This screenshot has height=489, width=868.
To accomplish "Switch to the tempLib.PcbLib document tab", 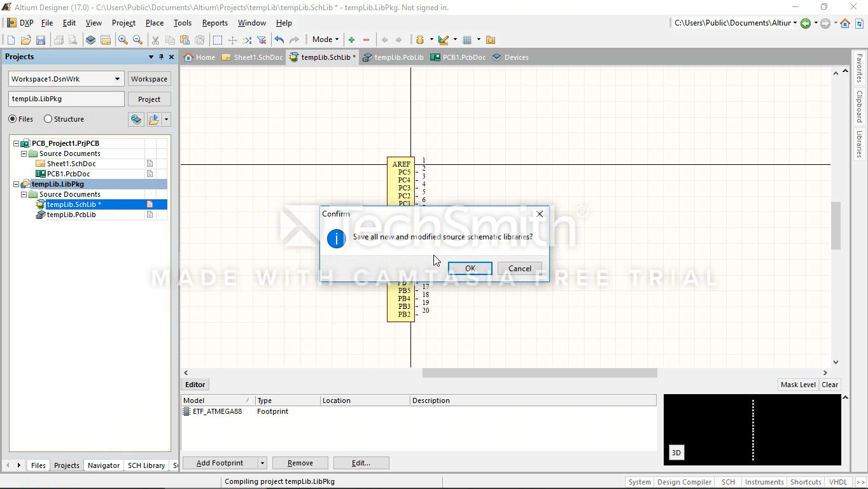I will (x=393, y=57).
